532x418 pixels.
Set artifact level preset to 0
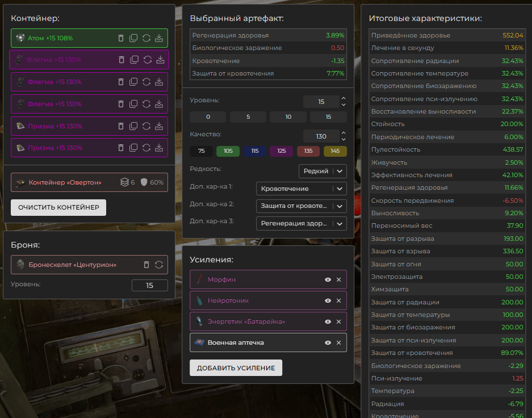point(208,117)
